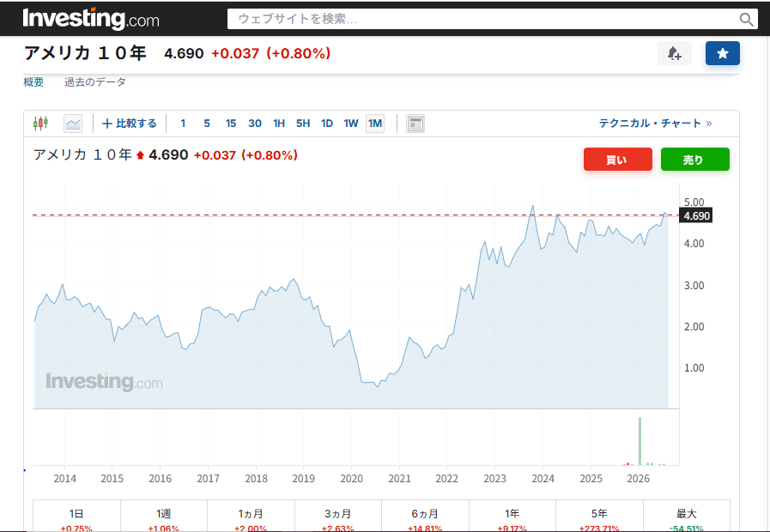This screenshot has height=532, width=770.
Task: Create a price alert with bell icon
Action: click(x=674, y=53)
